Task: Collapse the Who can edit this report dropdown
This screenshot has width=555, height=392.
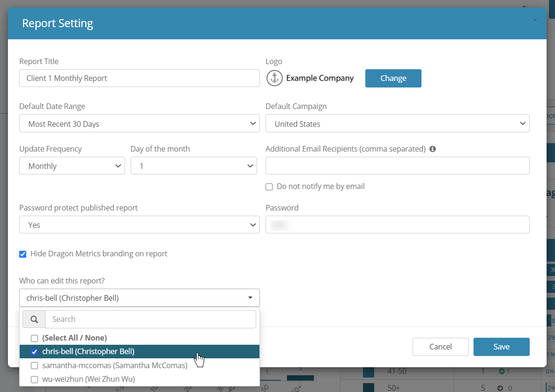Action: coord(250,298)
